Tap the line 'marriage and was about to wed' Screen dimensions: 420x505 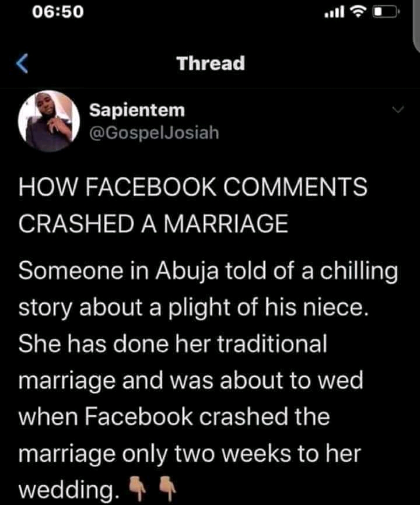point(191,380)
